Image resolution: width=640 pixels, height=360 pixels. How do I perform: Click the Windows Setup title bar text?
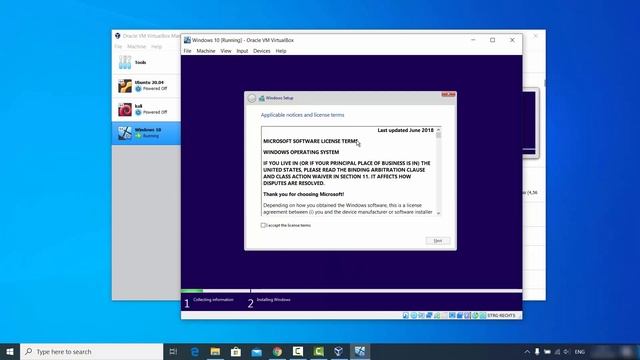click(x=279, y=98)
